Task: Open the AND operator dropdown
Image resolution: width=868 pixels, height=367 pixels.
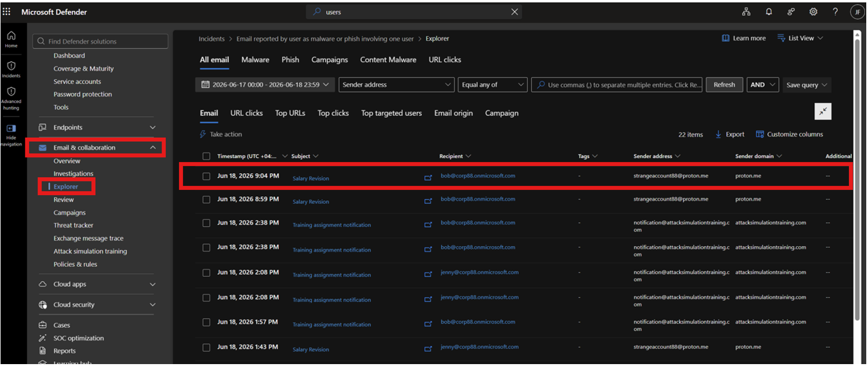Action: coord(763,85)
